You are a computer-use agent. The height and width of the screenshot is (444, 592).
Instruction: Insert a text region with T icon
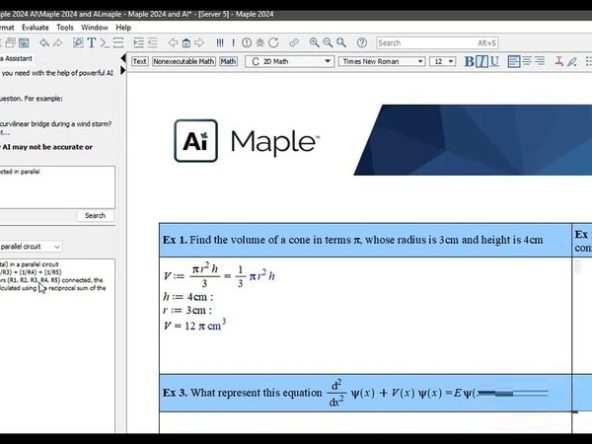(92, 43)
